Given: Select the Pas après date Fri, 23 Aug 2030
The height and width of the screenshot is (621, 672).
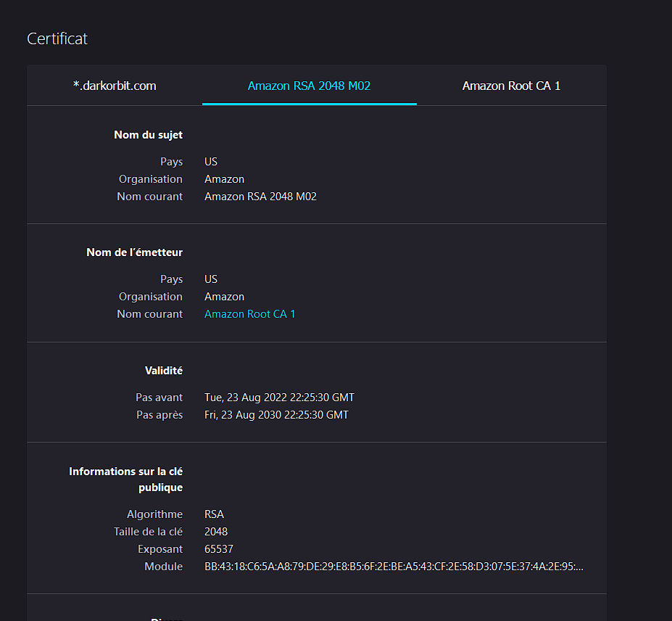Looking at the screenshot, I should point(276,415).
